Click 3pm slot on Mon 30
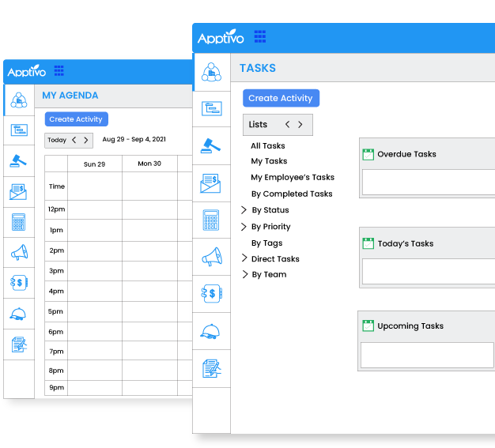This screenshot has width=495, height=448. pyautogui.click(x=149, y=271)
